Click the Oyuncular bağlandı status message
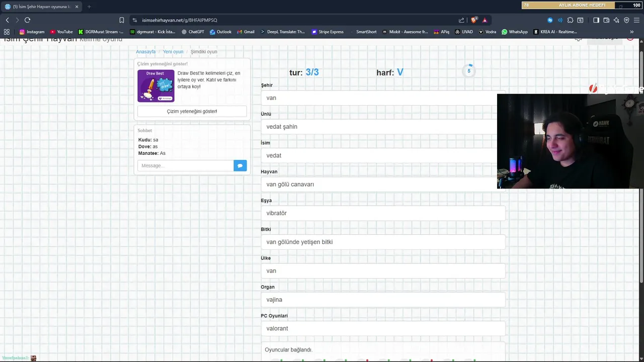This screenshot has width=644, height=362. (289, 350)
